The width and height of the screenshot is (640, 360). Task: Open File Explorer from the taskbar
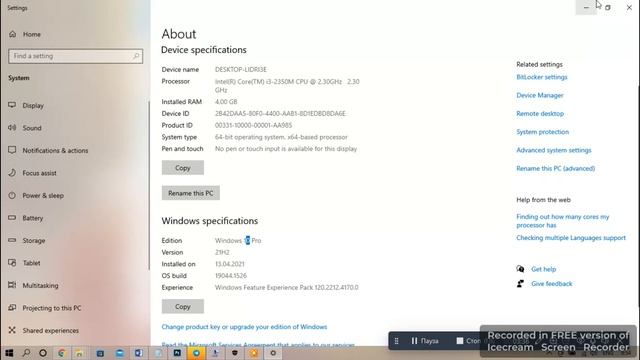[x=79, y=353]
